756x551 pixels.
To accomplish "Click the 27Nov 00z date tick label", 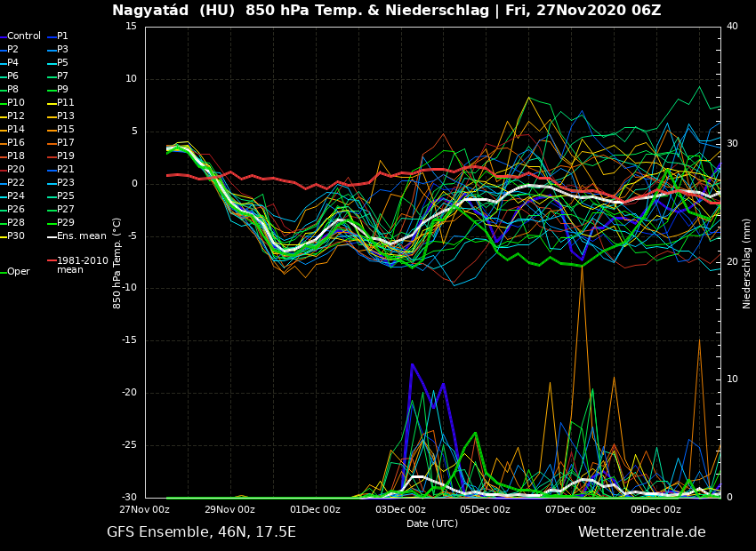I will click(x=145, y=510).
